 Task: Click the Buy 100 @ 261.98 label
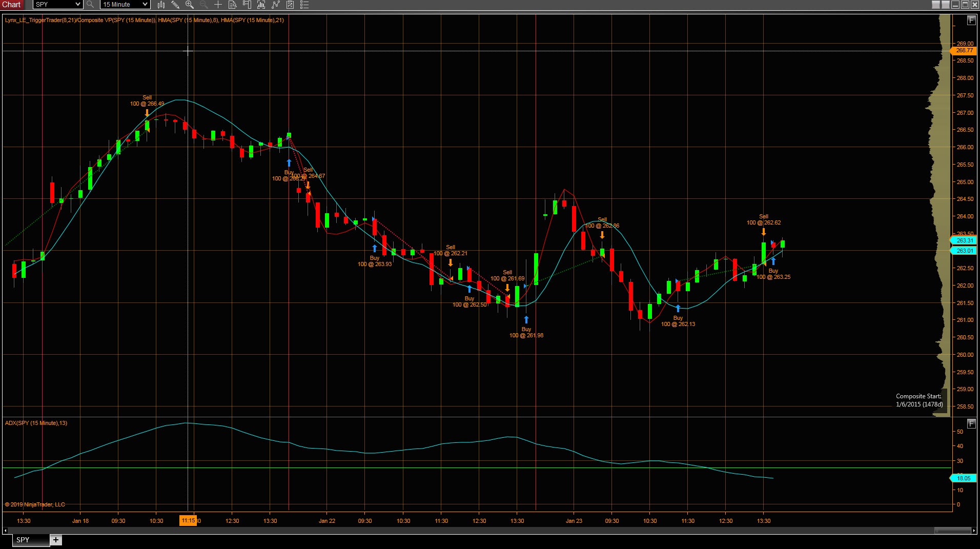point(526,332)
